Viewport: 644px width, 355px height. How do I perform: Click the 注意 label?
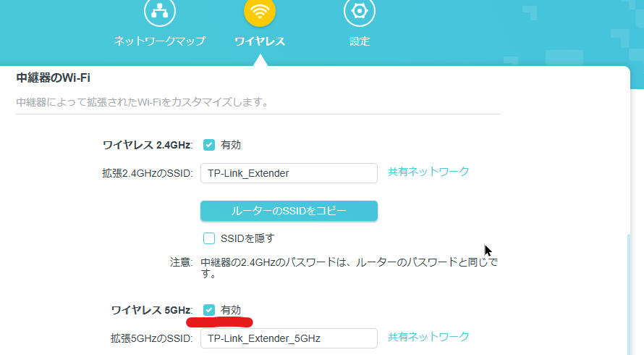click(x=181, y=262)
